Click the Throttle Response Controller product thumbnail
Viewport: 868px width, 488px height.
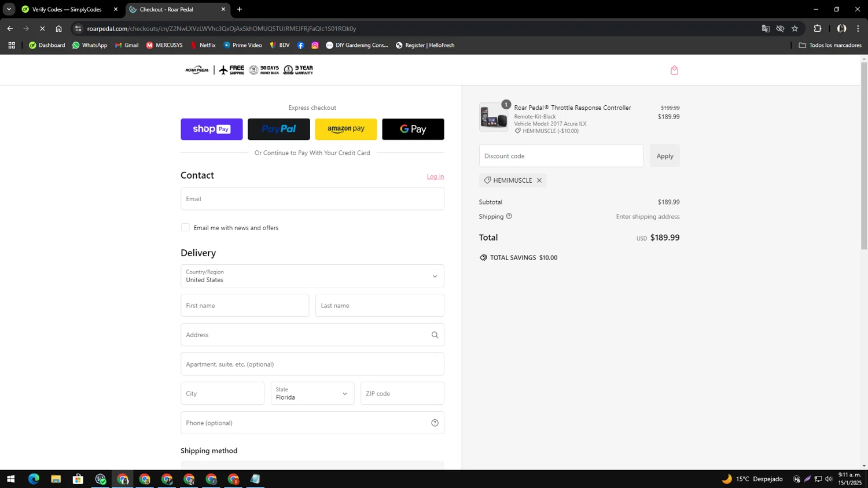(494, 117)
